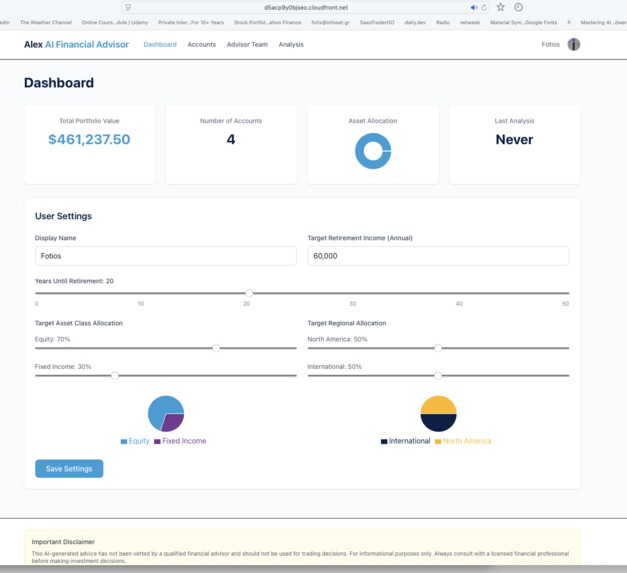This screenshot has height=573, width=627.
Task: Reload the page with the refresh icon
Action: pos(484,8)
